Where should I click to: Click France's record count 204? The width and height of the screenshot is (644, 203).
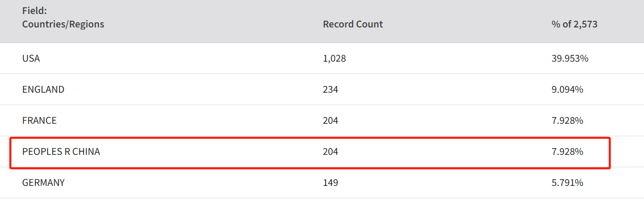pos(330,121)
